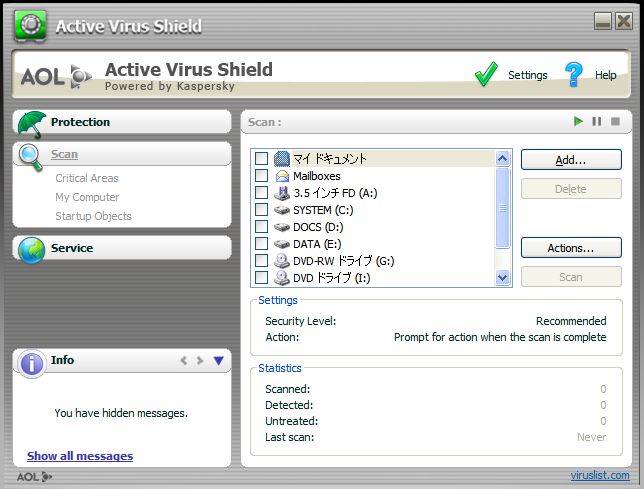
Task: Click the scan list scrollbar thumb
Action: pos(502,208)
